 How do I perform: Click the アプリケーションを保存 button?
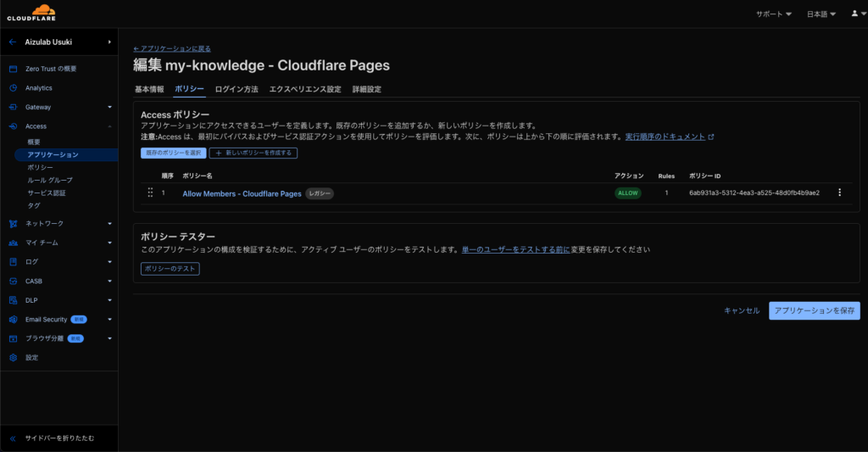click(x=815, y=310)
